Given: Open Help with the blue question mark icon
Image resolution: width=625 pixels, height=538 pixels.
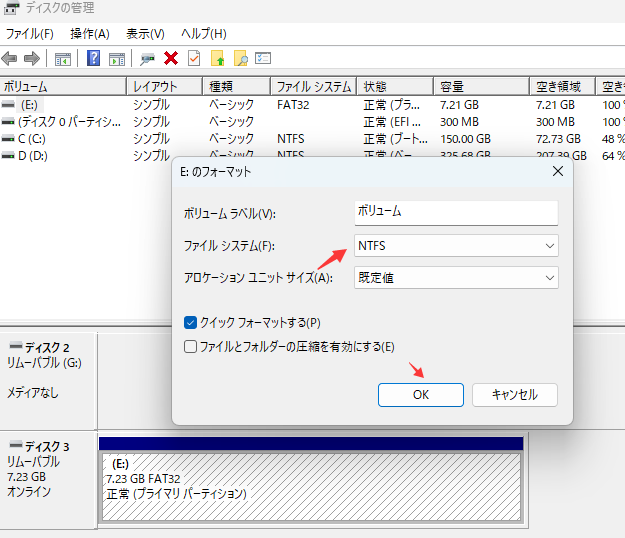Looking at the screenshot, I should [93, 58].
